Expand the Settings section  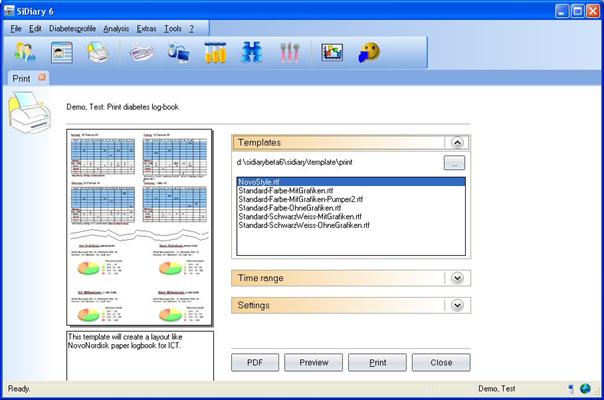pyautogui.click(x=457, y=305)
